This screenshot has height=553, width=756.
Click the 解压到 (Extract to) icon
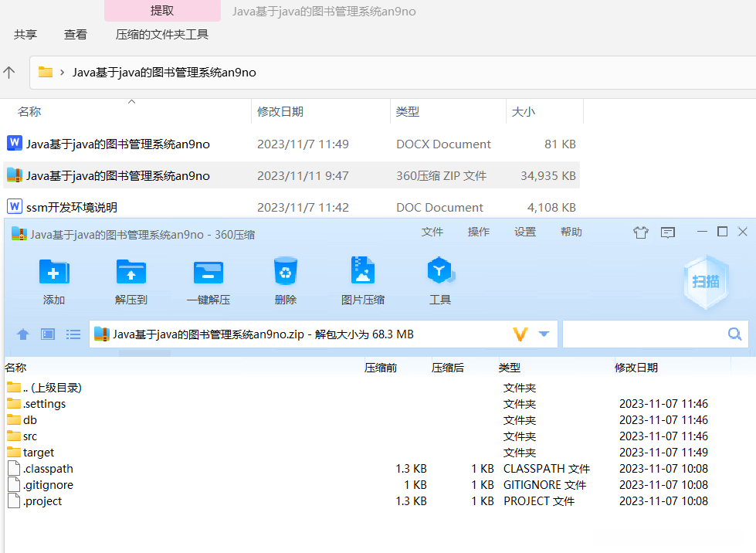pyautogui.click(x=131, y=273)
